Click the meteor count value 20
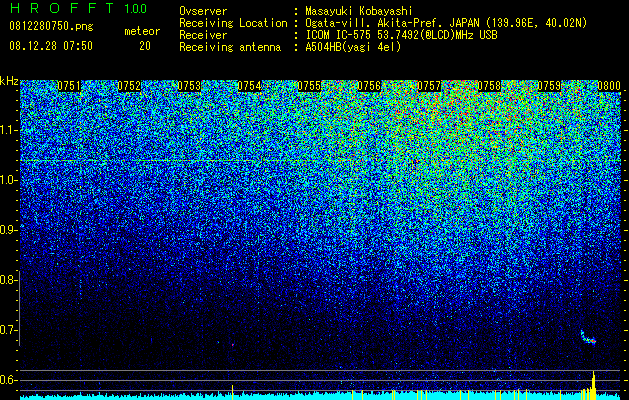Image resolution: width=629 pixels, height=400 pixels. pyautogui.click(x=145, y=46)
